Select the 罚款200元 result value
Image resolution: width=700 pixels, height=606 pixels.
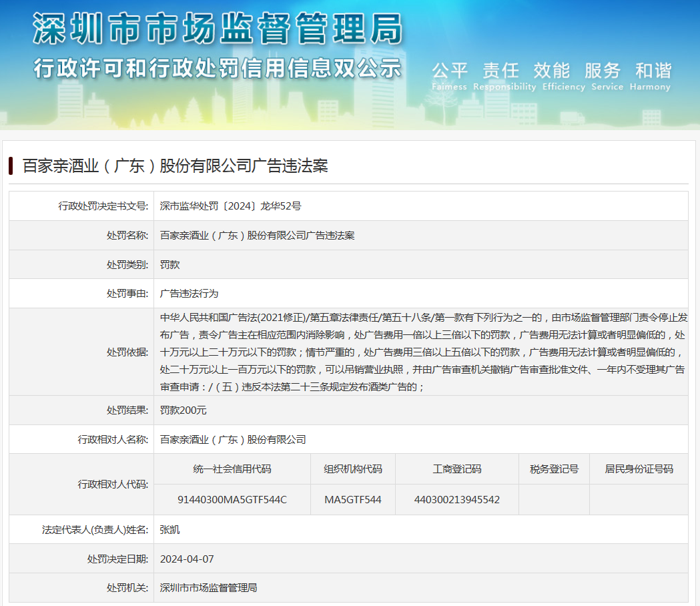tap(183, 410)
